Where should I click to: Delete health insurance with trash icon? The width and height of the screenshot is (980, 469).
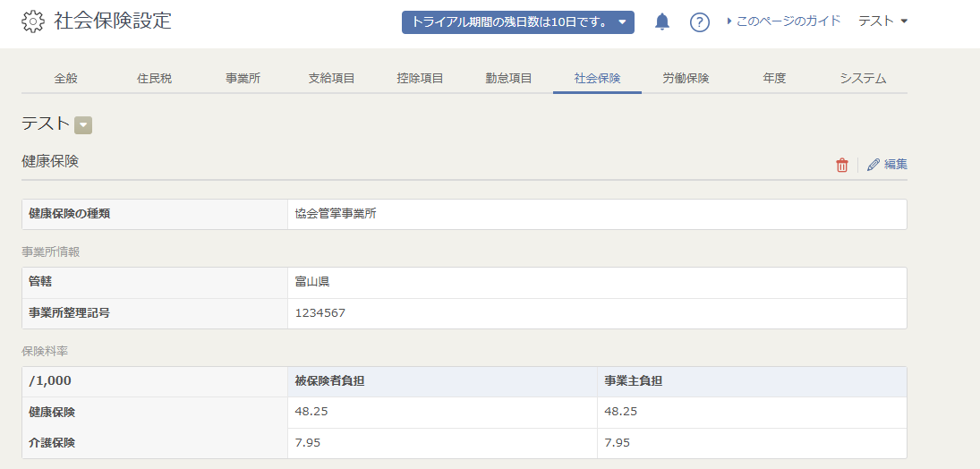point(842,165)
